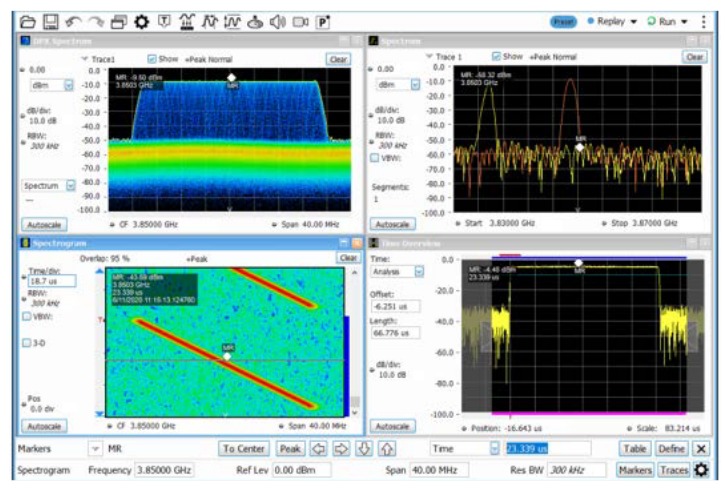Uncheck Show in the DPX Spectrum panel
Image resolution: width=726 pixels, height=493 pixels.
tap(152, 58)
